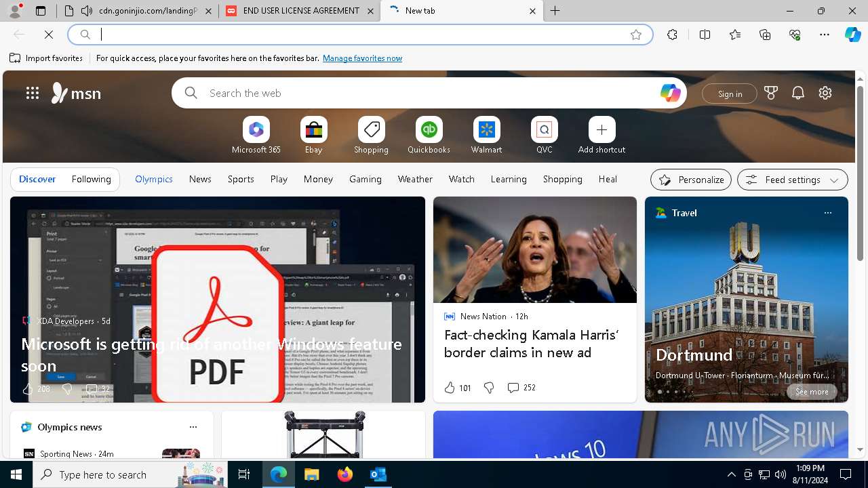The image size is (868, 488).
Task: Open Collections panel
Action: (765, 35)
